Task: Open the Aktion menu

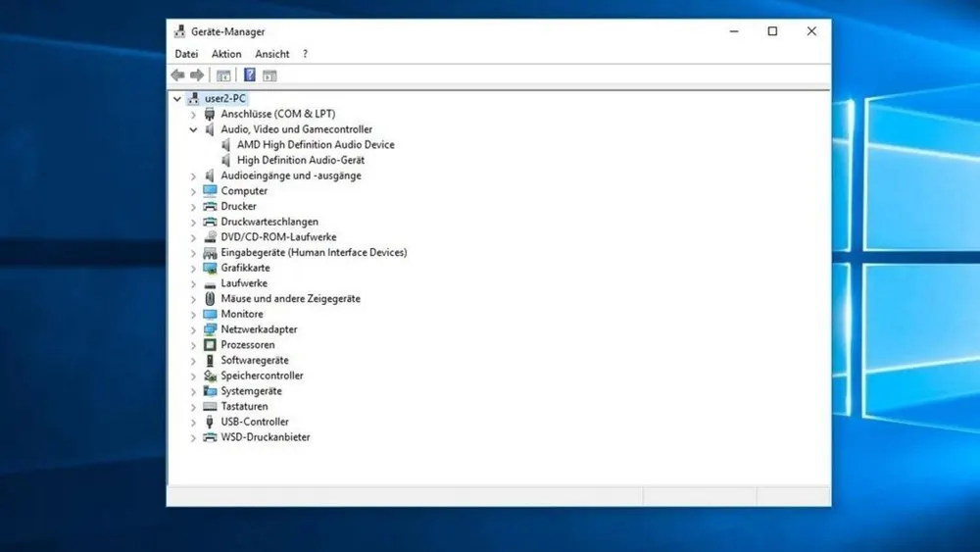Action: [x=226, y=54]
